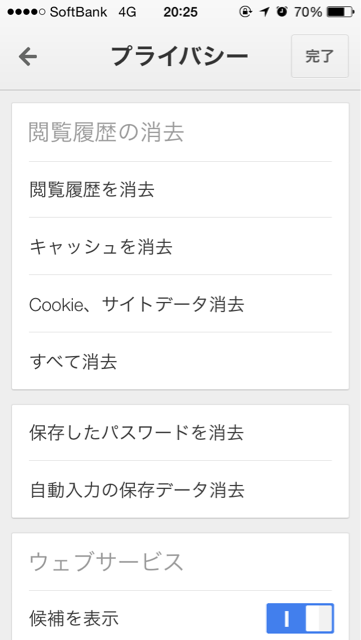Select 自動入力の保存データ消去
Screen dimensions: 361x640
tap(180, 490)
